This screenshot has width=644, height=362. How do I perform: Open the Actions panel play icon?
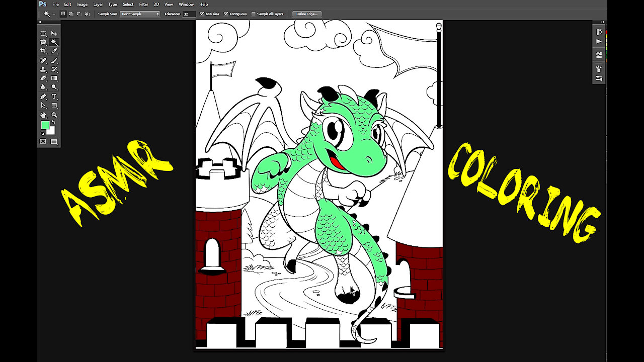(x=599, y=41)
